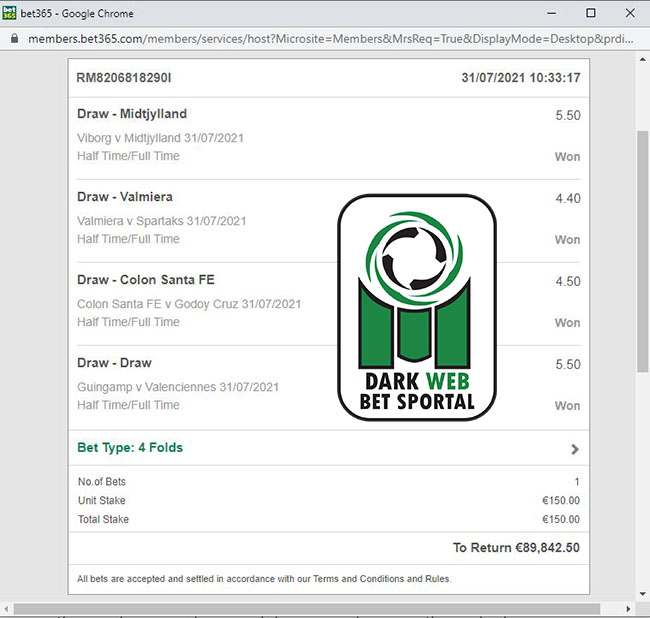Click the Draw - Draw selection heading
650x618 pixels.
[x=114, y=363]
